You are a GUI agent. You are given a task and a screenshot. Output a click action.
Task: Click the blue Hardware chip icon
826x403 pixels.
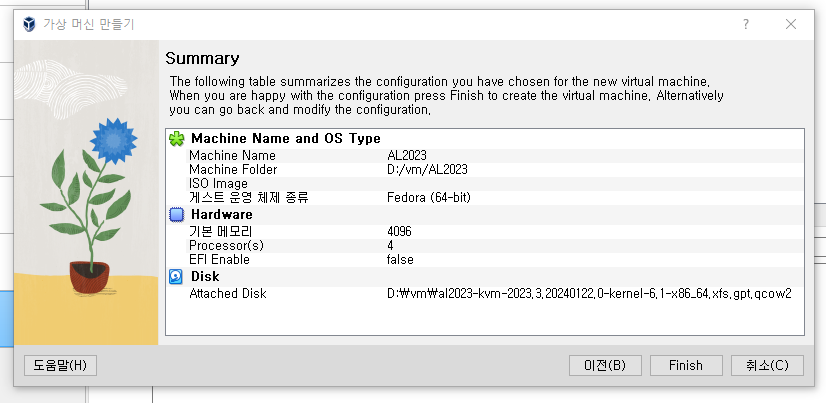tap(177, 214)
